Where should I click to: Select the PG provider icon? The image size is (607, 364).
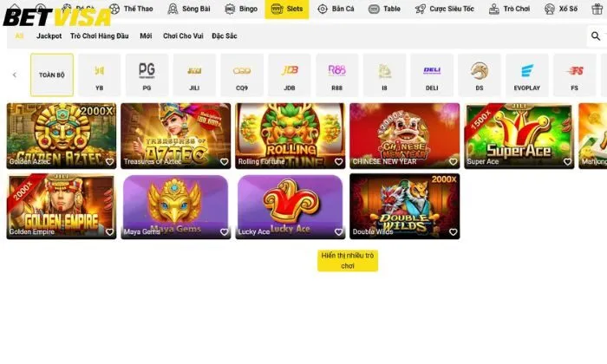point(147,71)
